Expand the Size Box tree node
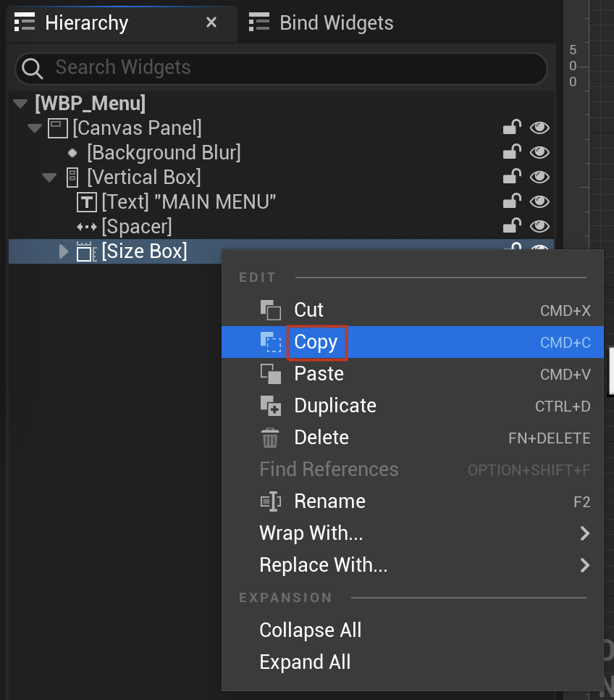The image size is (614, 700). click(64, 251)
